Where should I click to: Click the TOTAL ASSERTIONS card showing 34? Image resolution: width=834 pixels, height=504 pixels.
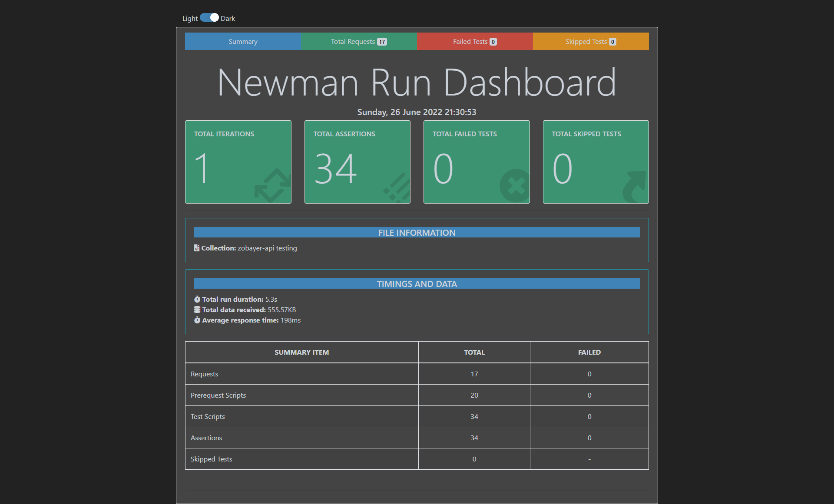357,162
